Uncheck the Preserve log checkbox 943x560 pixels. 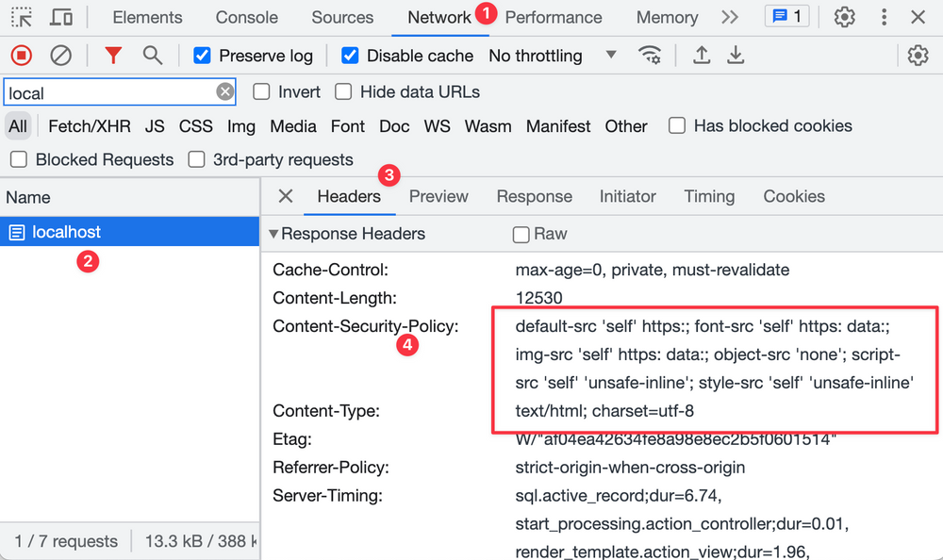[202, 56]
